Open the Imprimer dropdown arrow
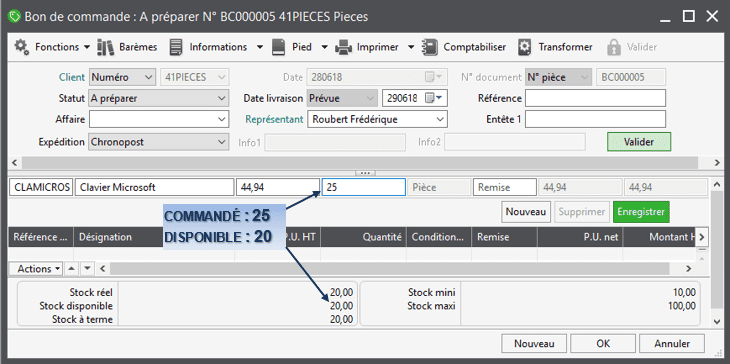The width and height of the screenshot is (730, 364). [x=411, y=47]
